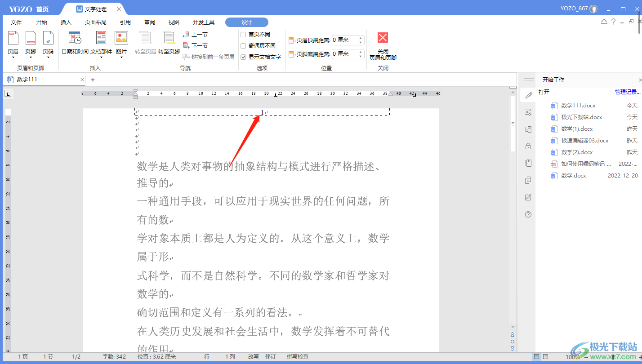This screenshot has height=364, width=642.
Task: Expand the 页眉 dropdown arrow
Action: pos(13,58)
